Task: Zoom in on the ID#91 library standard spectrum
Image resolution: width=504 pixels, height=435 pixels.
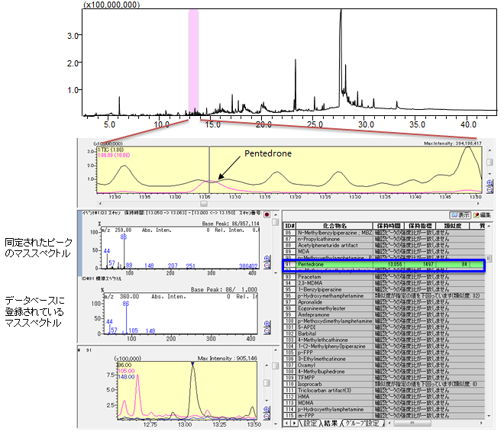Action: pos(267,324)
